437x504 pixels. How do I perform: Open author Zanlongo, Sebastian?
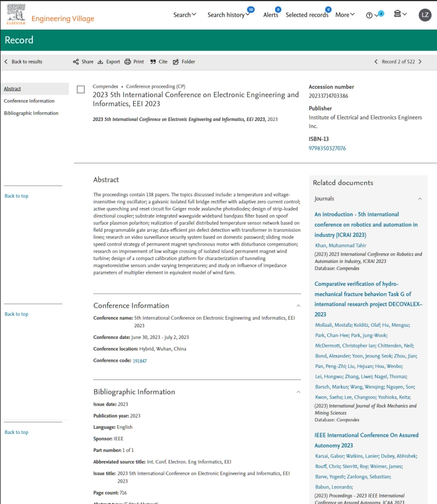[368, 477]
